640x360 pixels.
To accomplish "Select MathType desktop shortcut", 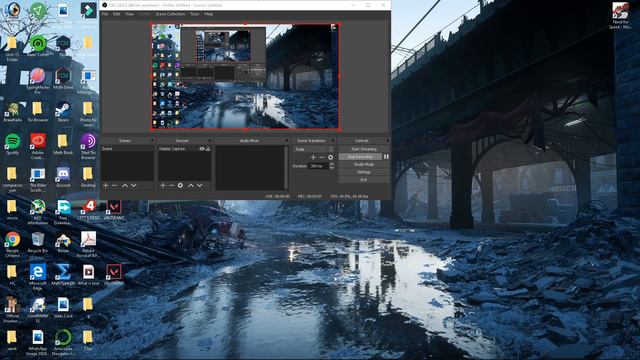I will pos(63,274).
